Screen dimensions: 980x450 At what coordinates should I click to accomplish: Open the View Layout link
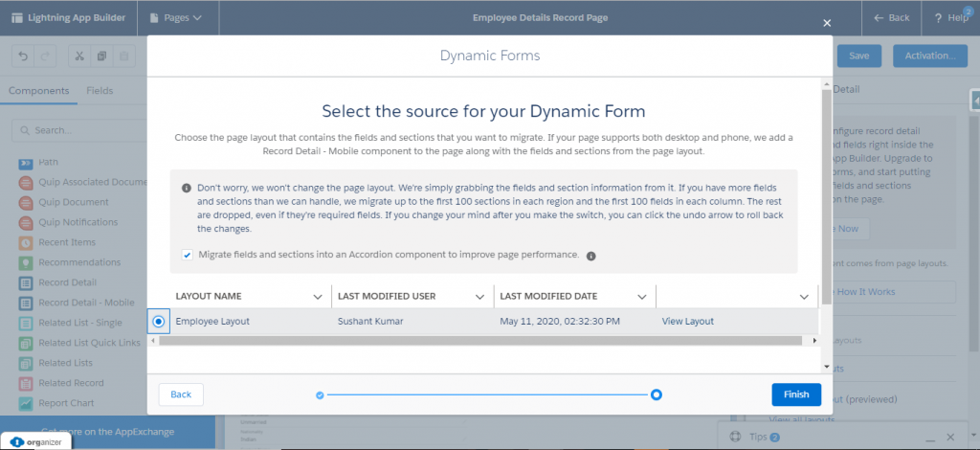click(x=687, y=322)
